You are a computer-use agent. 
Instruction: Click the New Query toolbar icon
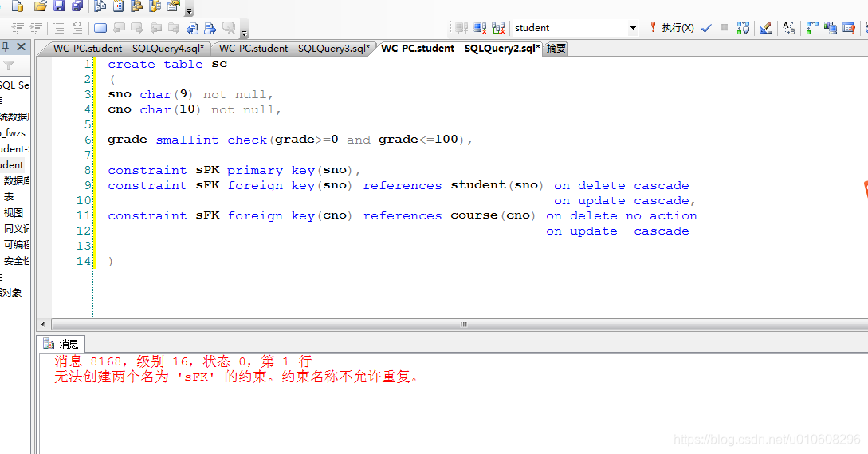pos(18,6)
